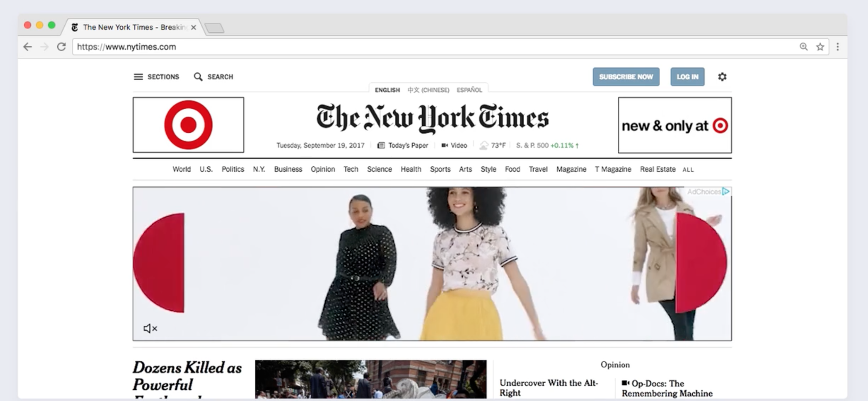Click the Target bullseye logo ad
The image size is (868, 401).
click(x=188, y=125)
